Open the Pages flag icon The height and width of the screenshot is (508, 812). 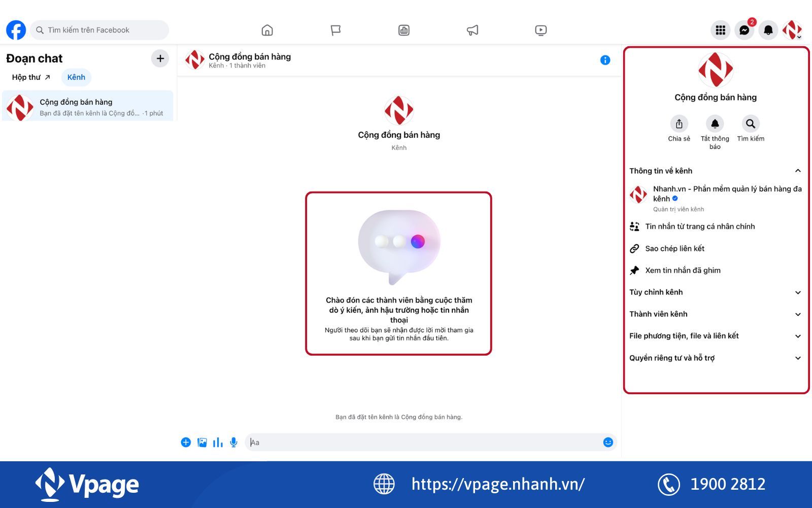coord(335,30)
